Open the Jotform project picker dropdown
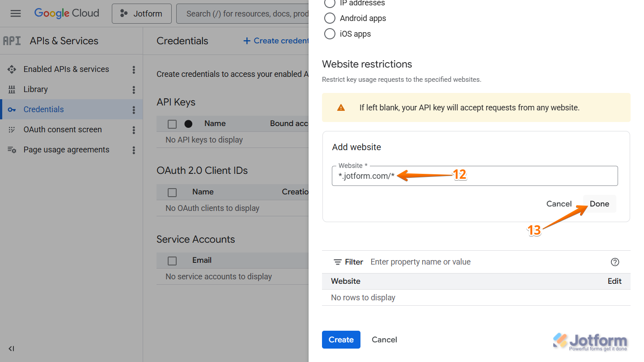Image resolution: width=644 pixels, height=362 pixels. click(x=141, y=13)
